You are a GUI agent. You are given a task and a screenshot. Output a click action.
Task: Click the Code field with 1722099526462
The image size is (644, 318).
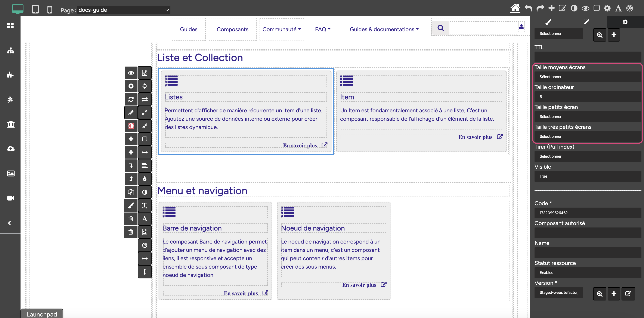[x=588, y=213]
